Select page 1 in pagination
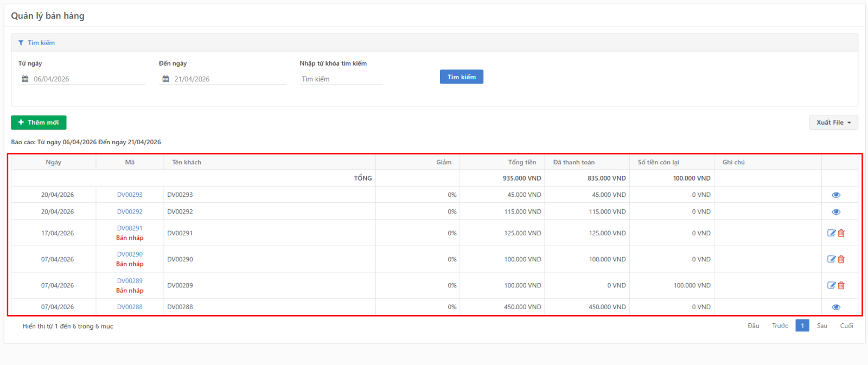Viewport: 868px width, 365px height. pyautogui.click(x=802, y=326)
